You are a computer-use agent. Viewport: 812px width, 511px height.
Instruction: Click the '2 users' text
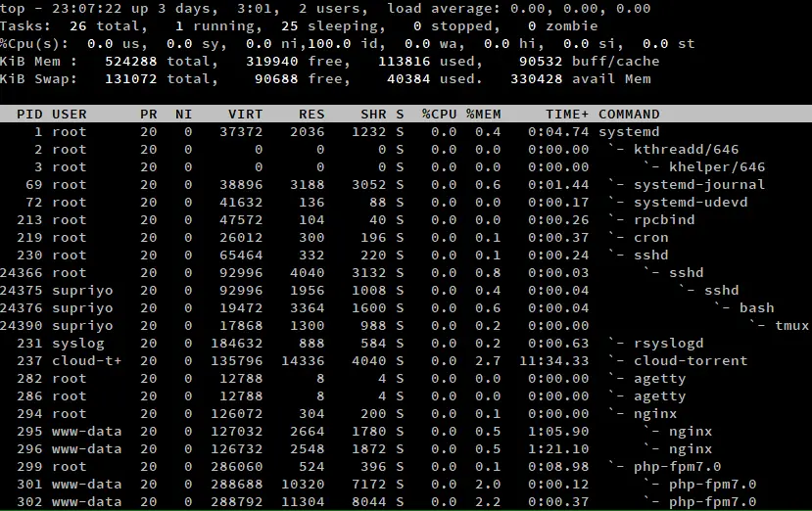pos(333,9)
